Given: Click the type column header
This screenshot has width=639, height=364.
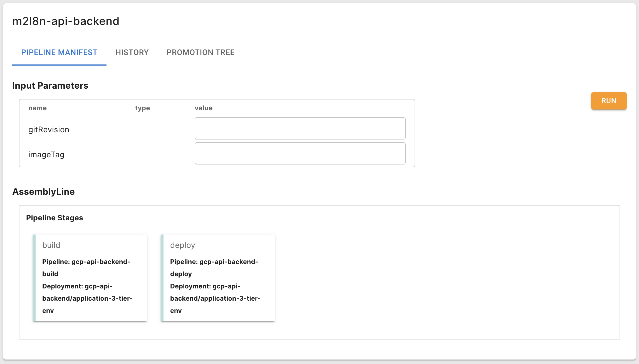Looking at the screenshot, I should click(142, 108).
